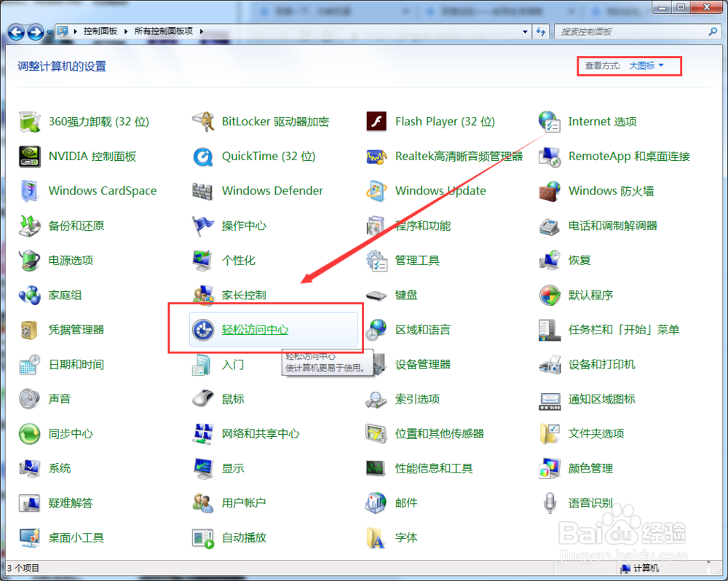Screen dimensions: 728x581
Task: Click the Back navigation button
Action: [16, 32]
